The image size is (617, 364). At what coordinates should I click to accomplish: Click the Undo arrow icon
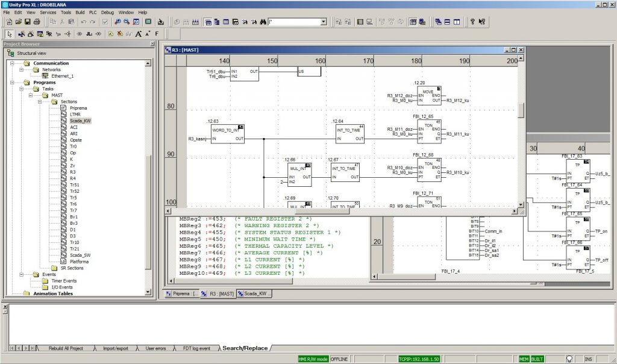[83, 22]
